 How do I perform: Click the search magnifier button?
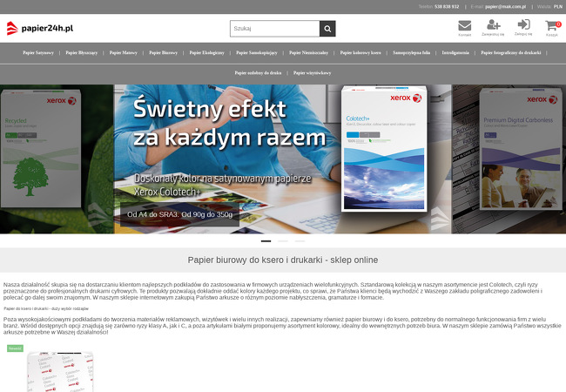[327, 29]
